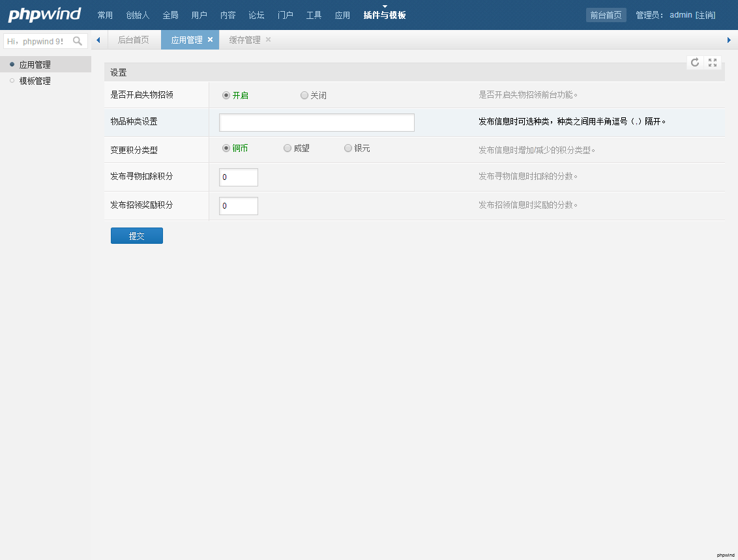Screen dimensions: 738x560
Task: Open 模板管理 in the sidebar
Action: coord(35,81)
